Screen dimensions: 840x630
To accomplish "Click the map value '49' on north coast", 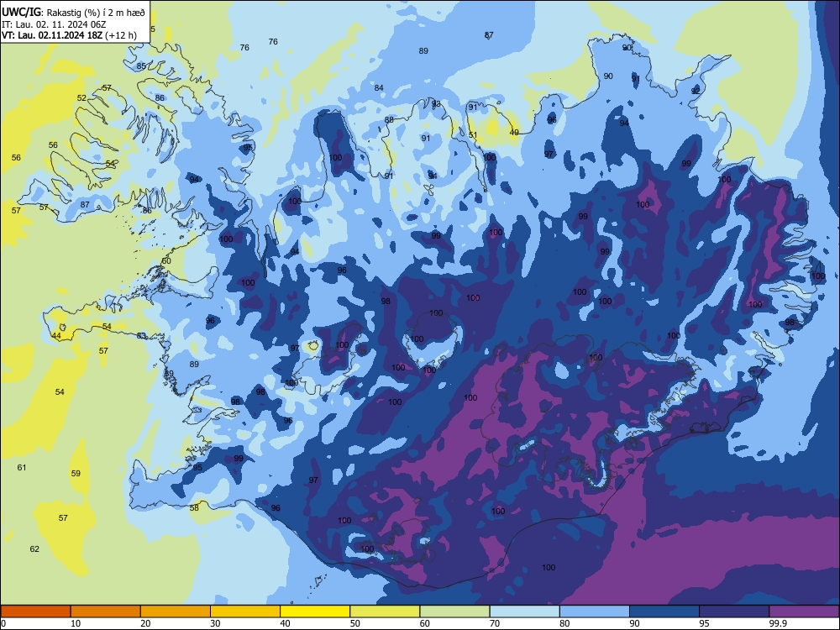I will coord(514,133).
